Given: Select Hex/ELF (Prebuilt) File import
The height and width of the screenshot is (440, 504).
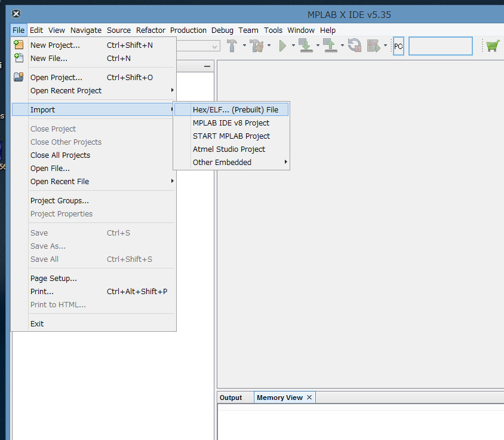Looking at the screenshot, I should (231, 109).
